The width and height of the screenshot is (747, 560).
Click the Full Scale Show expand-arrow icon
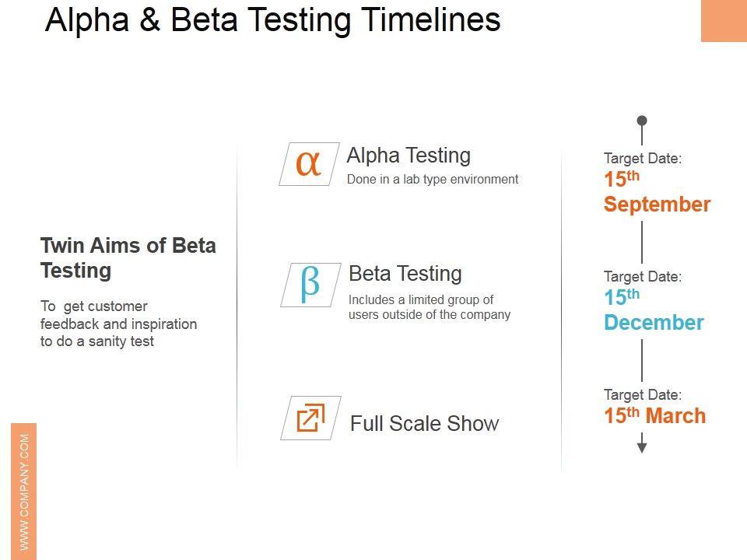pyautogui.click(x=310, y=418)
